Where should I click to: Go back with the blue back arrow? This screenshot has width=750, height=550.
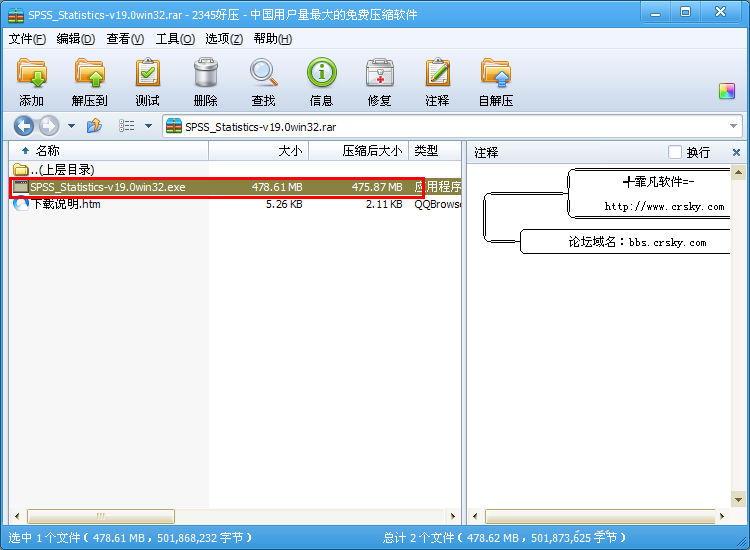point(24,126)
